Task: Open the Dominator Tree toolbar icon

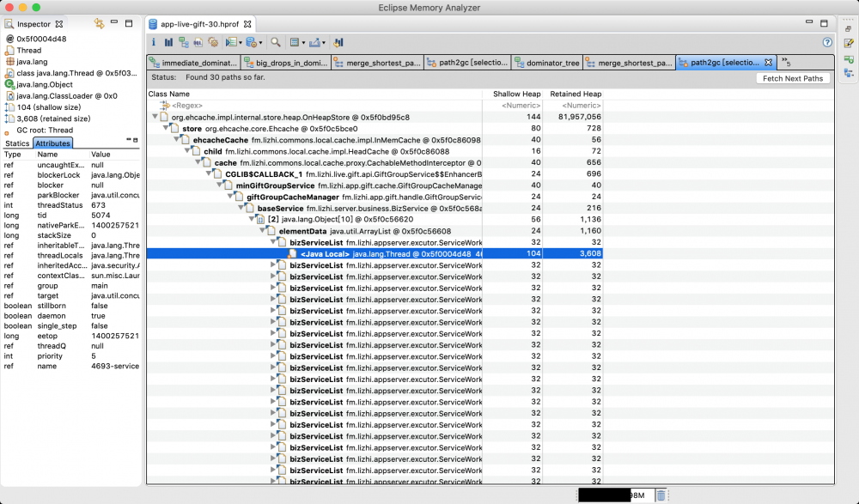Action: pyautogui.click(x=183, y=42)
